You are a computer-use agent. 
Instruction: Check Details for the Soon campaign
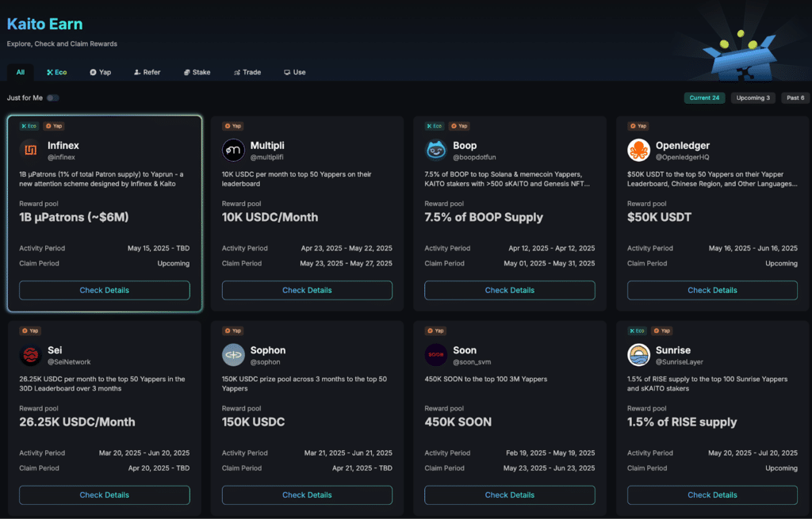(x=510, y=495)
